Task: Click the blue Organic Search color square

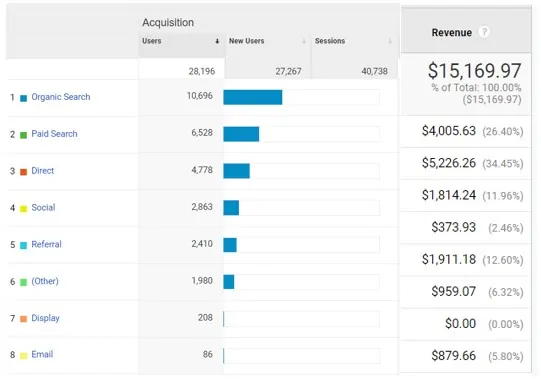Action: [23, 98]
